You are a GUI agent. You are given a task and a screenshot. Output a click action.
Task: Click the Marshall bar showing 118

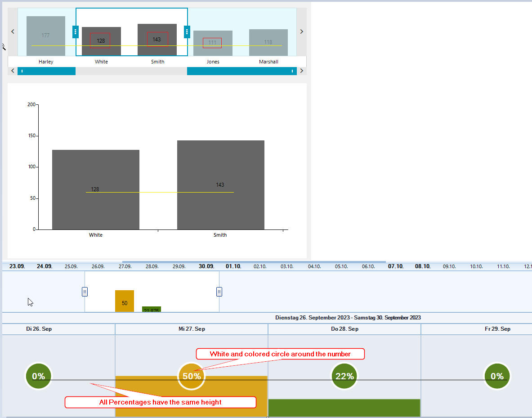[268, 42]
